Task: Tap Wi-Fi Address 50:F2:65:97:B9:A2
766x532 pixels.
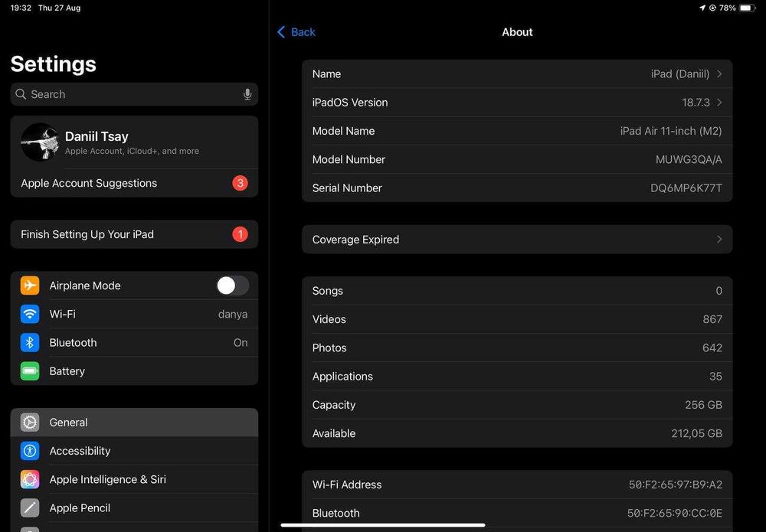Action: pos(675,485)
